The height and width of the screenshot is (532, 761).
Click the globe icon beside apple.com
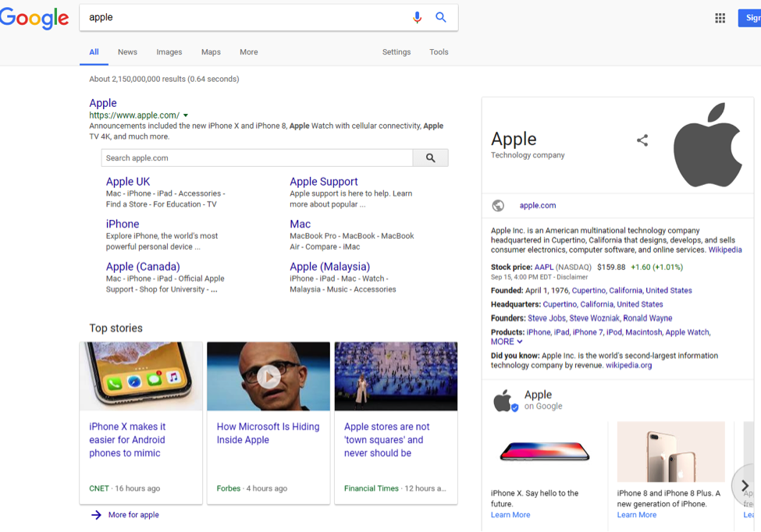(498, 206)
